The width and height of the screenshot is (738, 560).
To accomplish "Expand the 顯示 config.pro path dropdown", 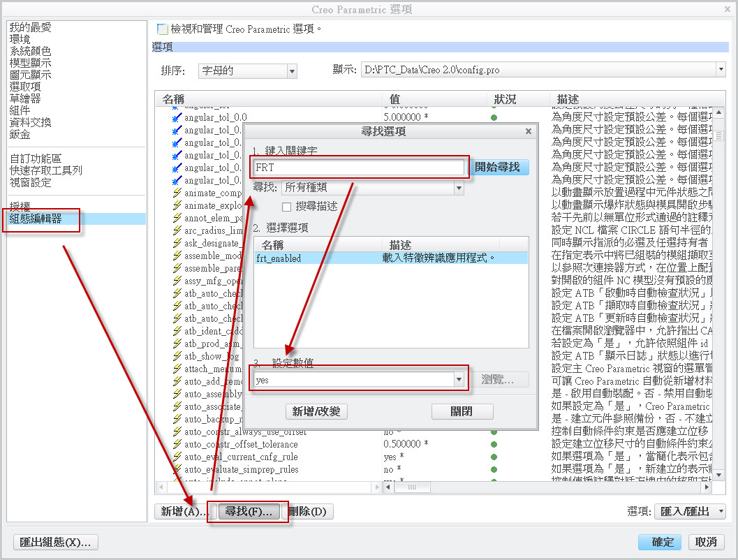I will [x=720, y=70].
